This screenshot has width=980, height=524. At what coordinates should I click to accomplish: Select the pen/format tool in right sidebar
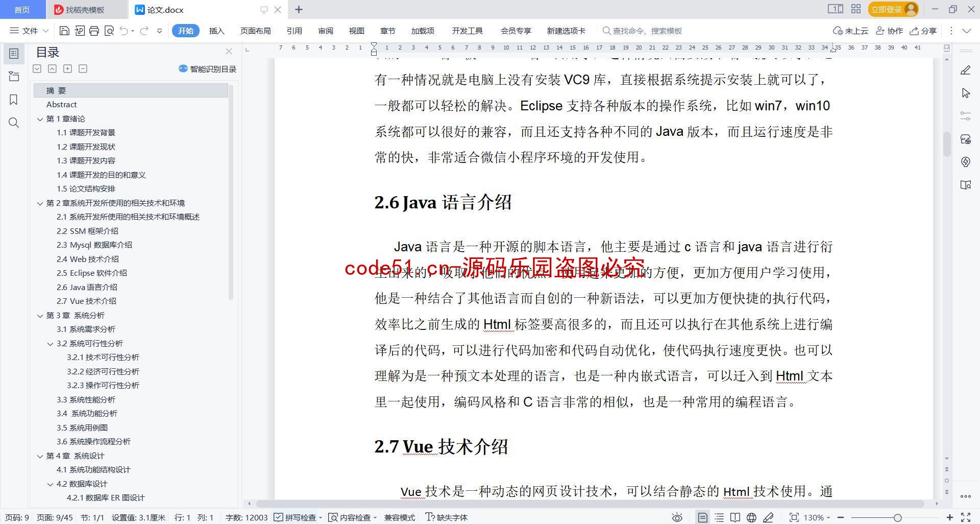point(965,70)
